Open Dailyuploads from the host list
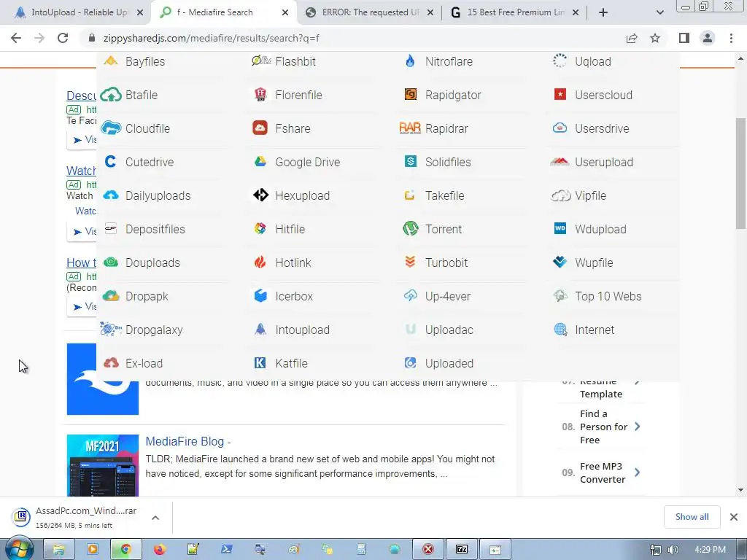 147,195
